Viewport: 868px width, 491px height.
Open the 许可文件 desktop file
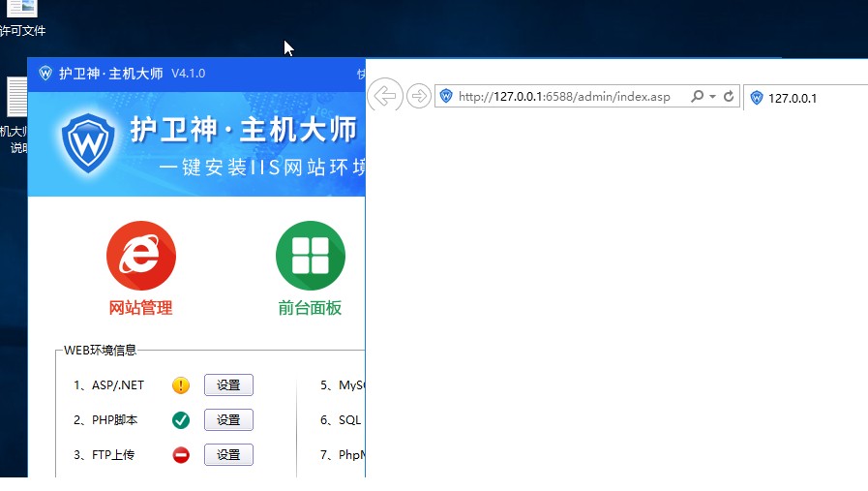point(21,12)
